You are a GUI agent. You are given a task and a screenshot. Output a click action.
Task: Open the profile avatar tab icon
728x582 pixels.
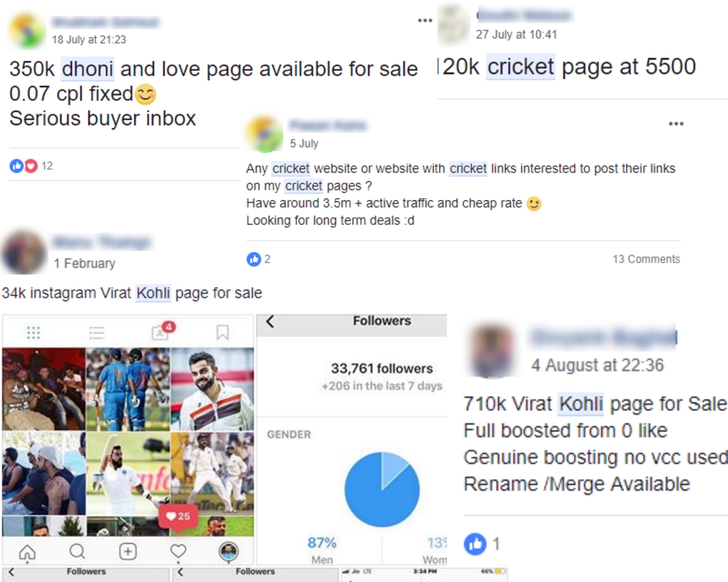pos(229,551)
